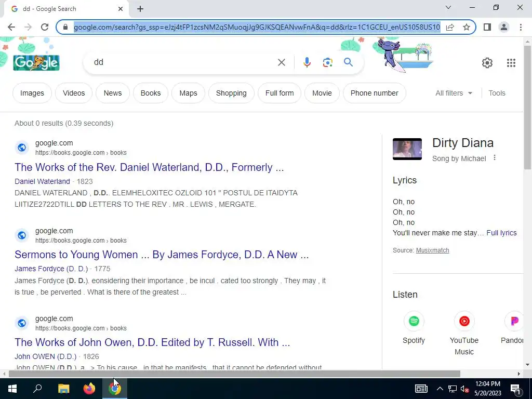Image resolution: width=532 pixels, height=399 pixels.
Task: Select the Shopping filter chip
Action: 231,93
